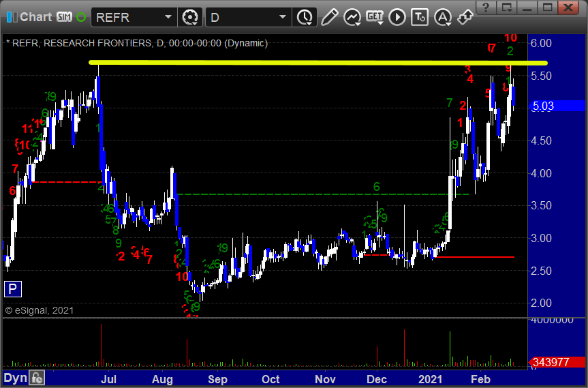
Task: Click the Aug date axis label
Action: pyautogui.click(x=162, y=379)
